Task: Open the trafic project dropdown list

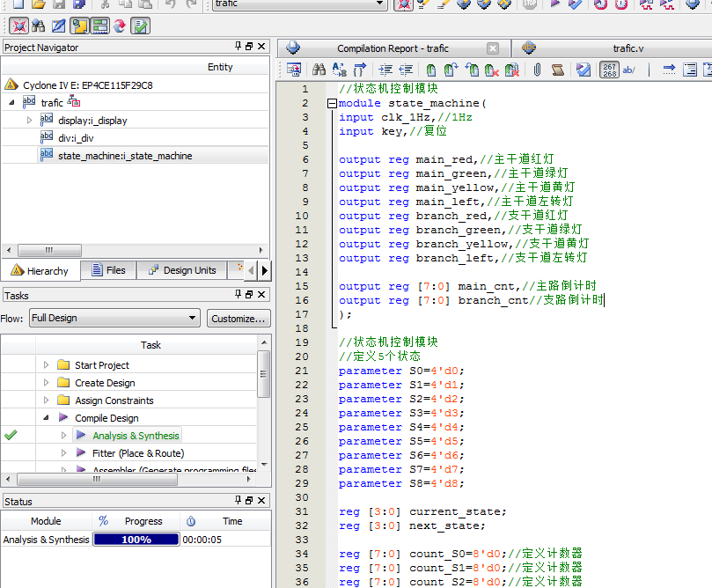Action: (378, 5)
